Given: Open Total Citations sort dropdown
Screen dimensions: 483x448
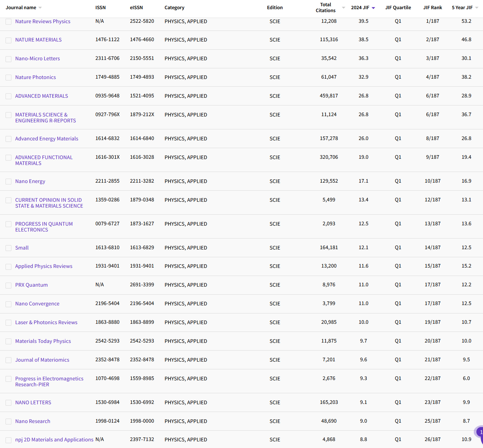Looking at the screenshot, I should pos(344,8).
